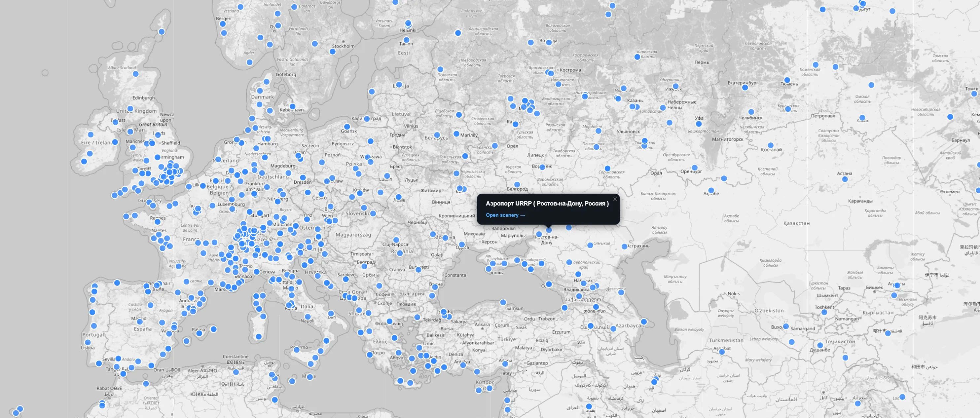The height and width of the screenshot is (418, 980).
Task: Select the Belfast airport marker
Action: (115, 122)
